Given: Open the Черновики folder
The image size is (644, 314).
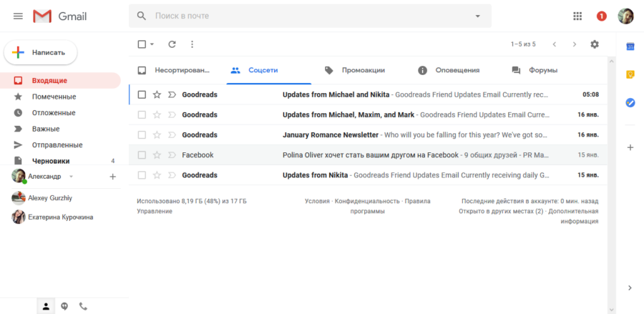Looking at the screenshot, I should pos(60,161).
